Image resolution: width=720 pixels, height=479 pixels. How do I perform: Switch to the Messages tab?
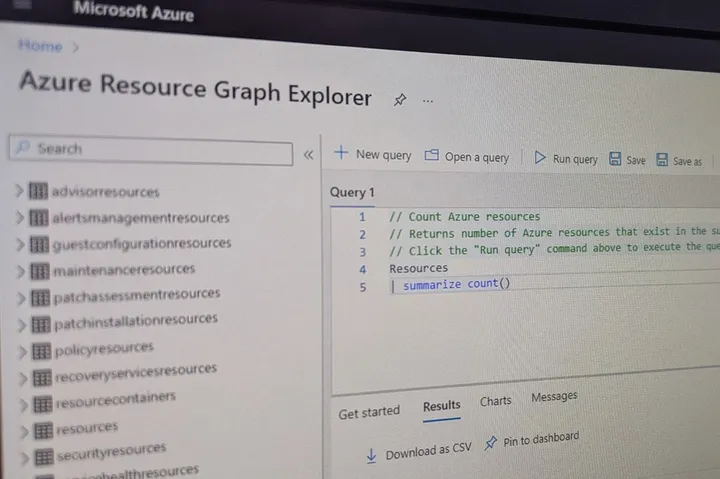click(x=554, y=396)
